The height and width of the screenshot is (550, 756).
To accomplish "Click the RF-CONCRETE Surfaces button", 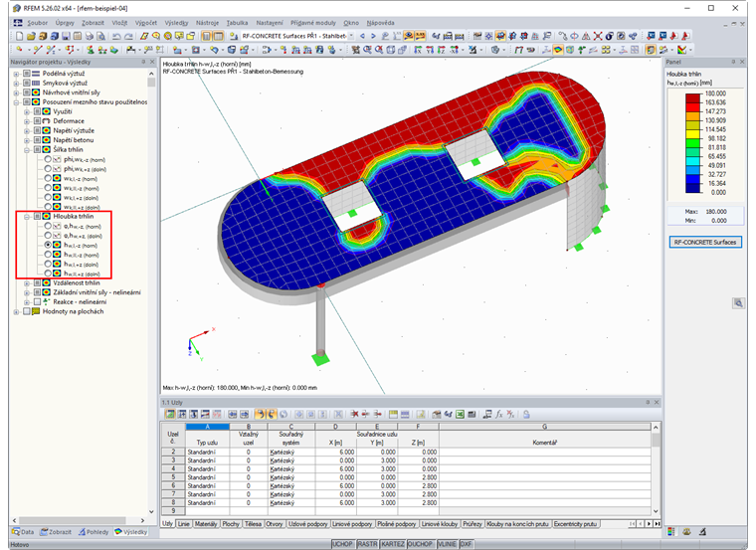I will tap(705, 242).
